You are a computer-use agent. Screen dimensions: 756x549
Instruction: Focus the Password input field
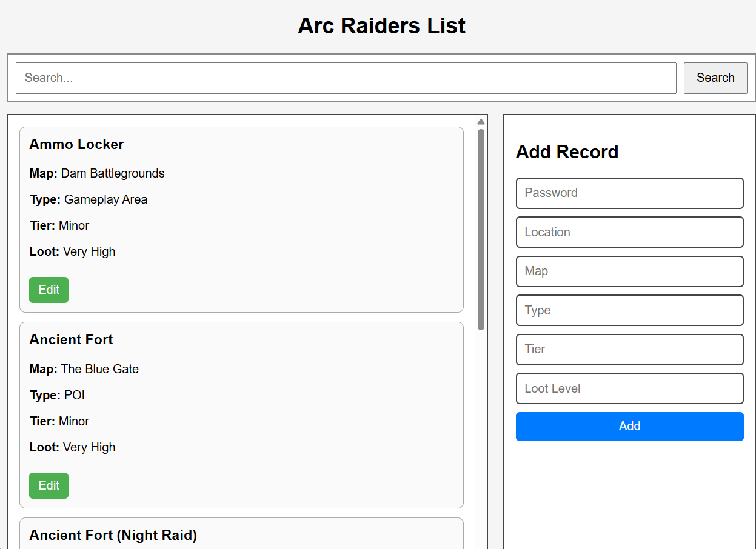click(629, 193)
